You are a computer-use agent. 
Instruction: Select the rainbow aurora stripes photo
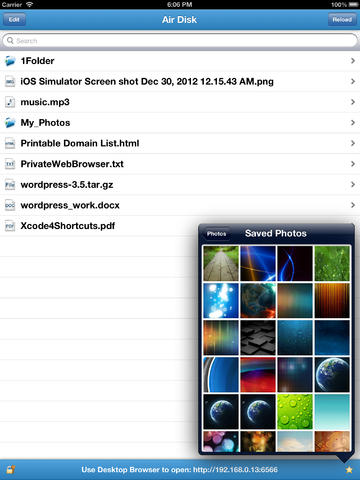point(221,337)
